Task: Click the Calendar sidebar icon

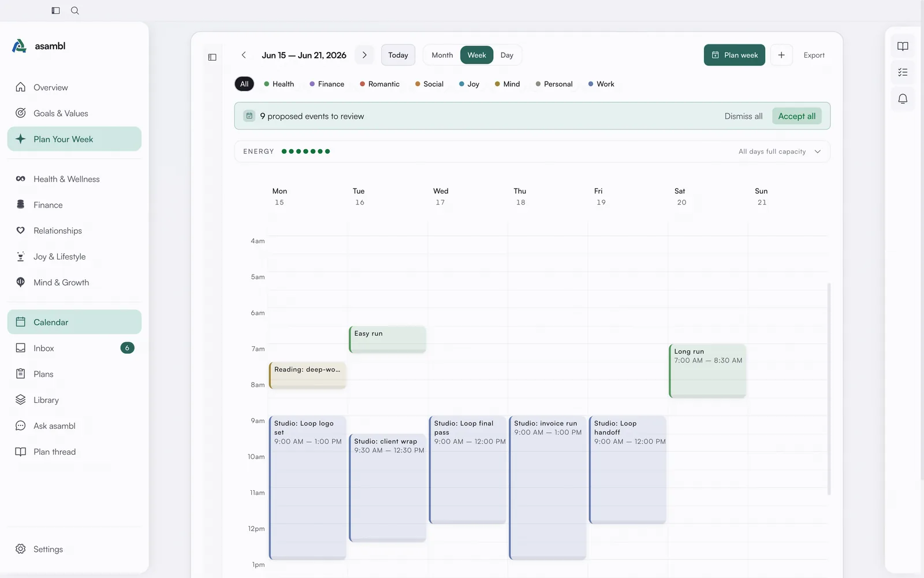Action: click(x=21, y=322)
